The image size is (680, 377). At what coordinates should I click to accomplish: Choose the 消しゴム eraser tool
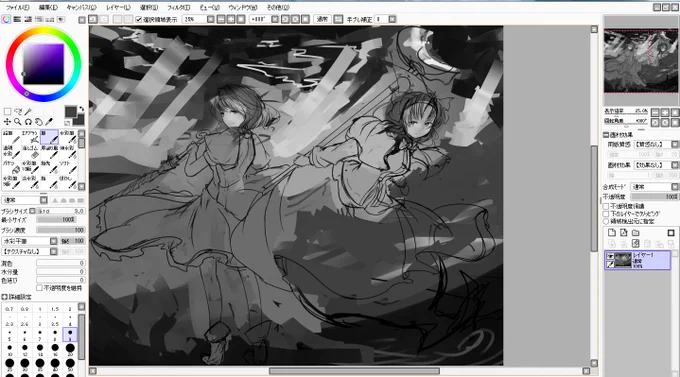click(x=30, y=152)
